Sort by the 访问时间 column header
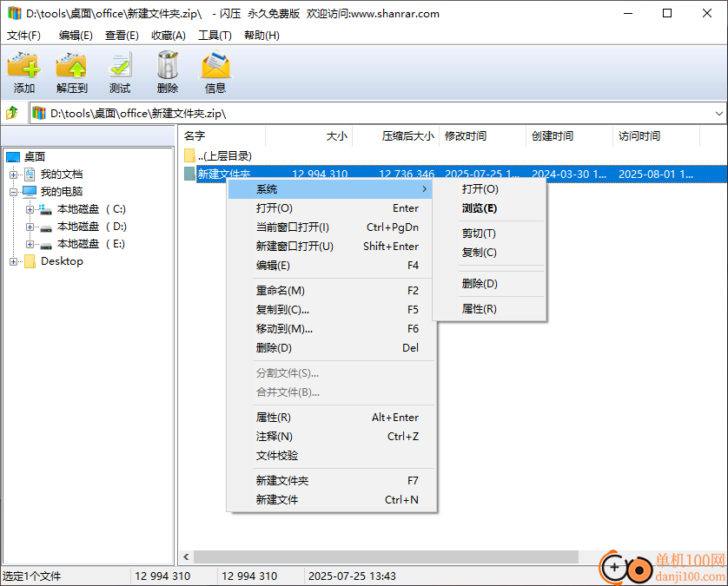Viewport: 728px width, 586px height. tap(656, 136)
